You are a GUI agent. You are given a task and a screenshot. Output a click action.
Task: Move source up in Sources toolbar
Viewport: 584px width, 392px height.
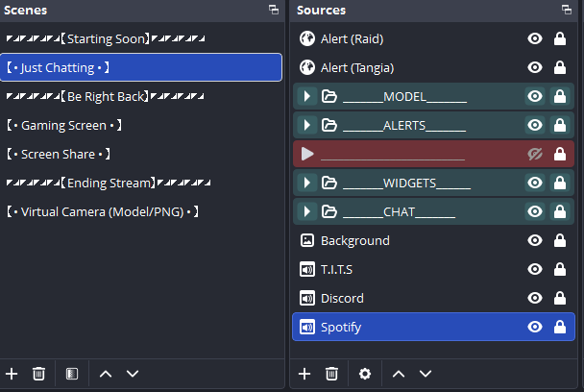pyautogui.click(x=399, y=374)
